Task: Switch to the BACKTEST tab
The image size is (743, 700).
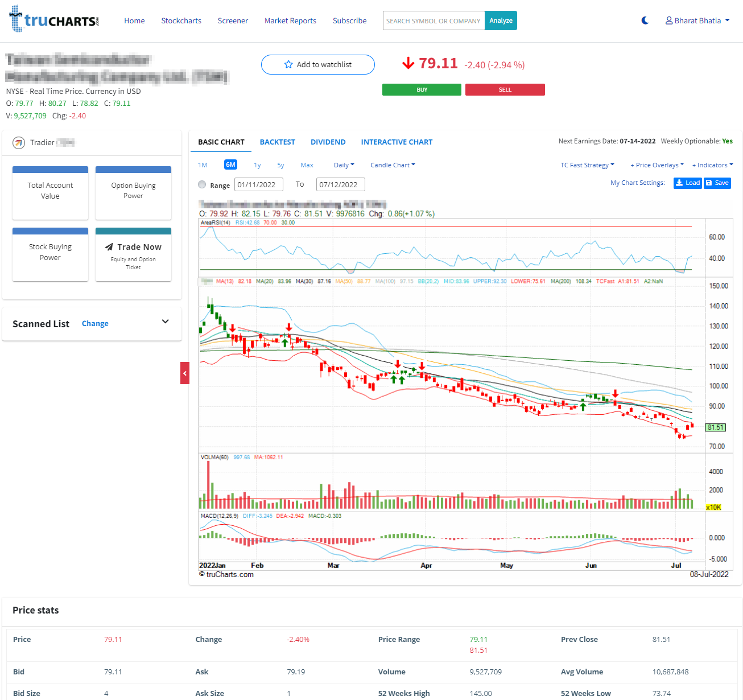Action: tap(277, 142)
